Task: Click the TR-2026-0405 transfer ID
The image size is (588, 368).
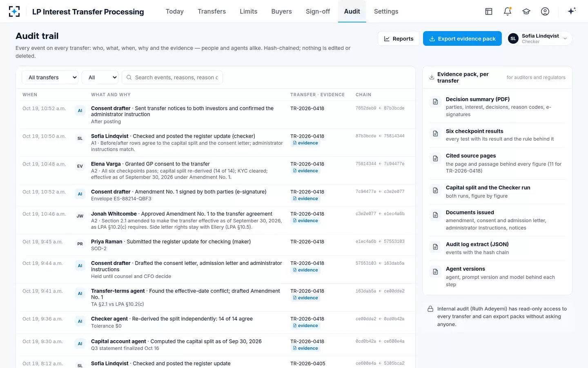Action: (x=307, y=364)
